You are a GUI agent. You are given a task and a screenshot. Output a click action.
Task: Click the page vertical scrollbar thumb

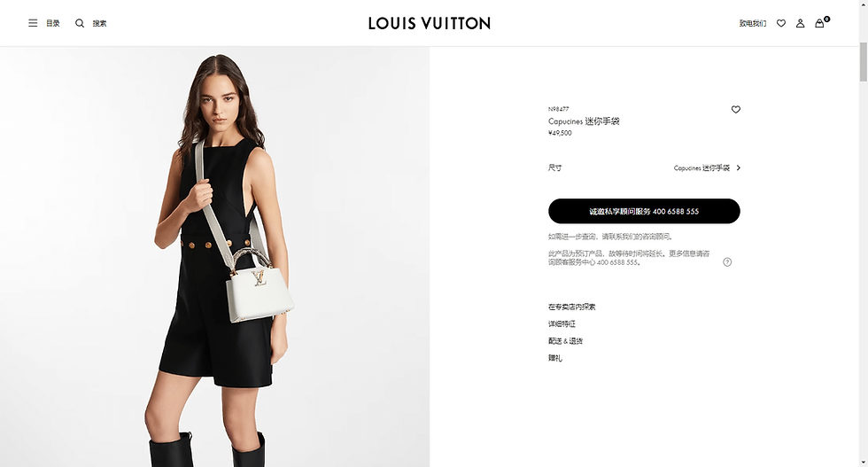pos(863,62)
